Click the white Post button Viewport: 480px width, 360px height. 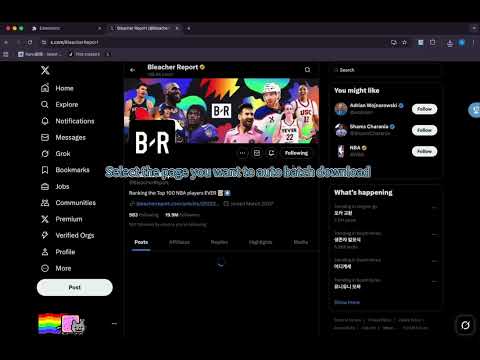pyautogui.click(x=75, y=287)
